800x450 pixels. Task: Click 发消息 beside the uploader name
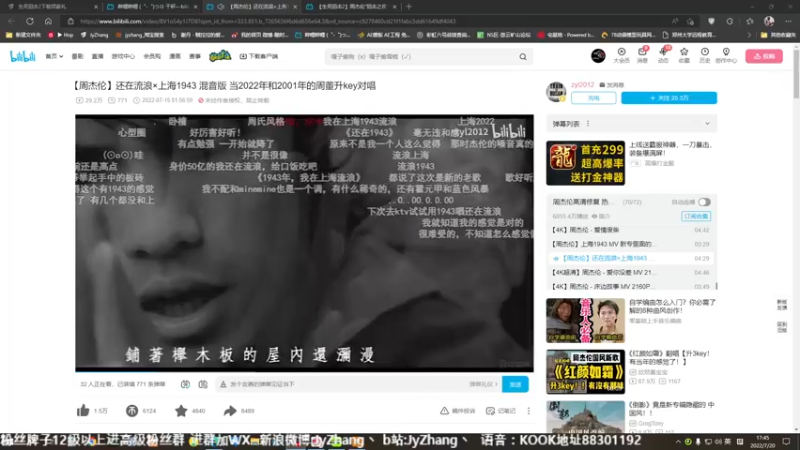(x=612, y=85)
